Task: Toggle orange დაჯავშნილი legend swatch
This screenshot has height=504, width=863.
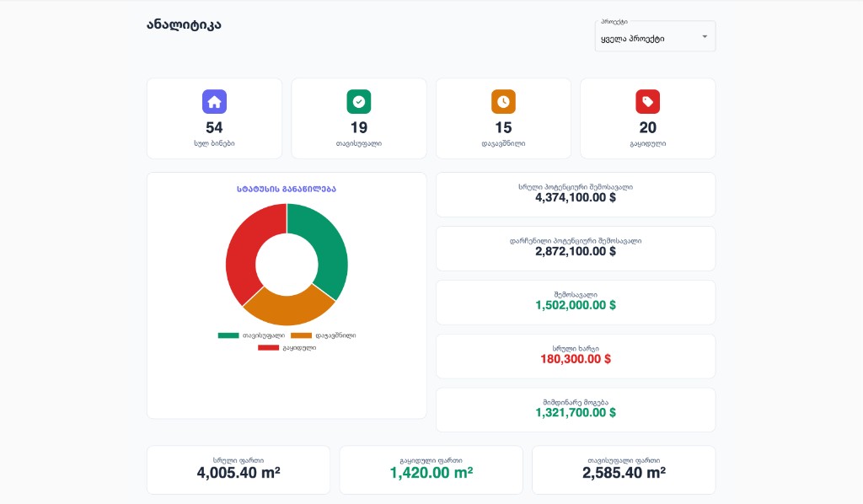Action: click(301, 335)
